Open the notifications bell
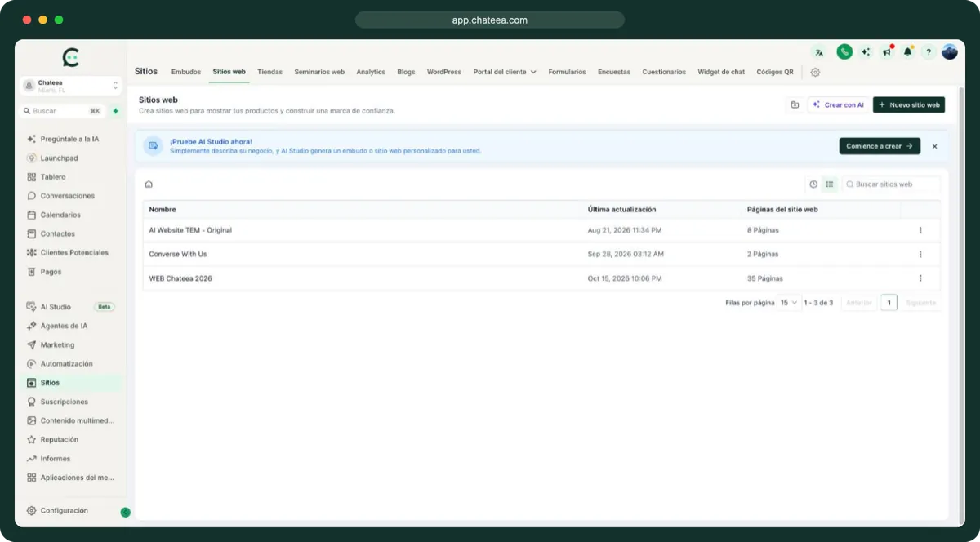 point(907,52)
